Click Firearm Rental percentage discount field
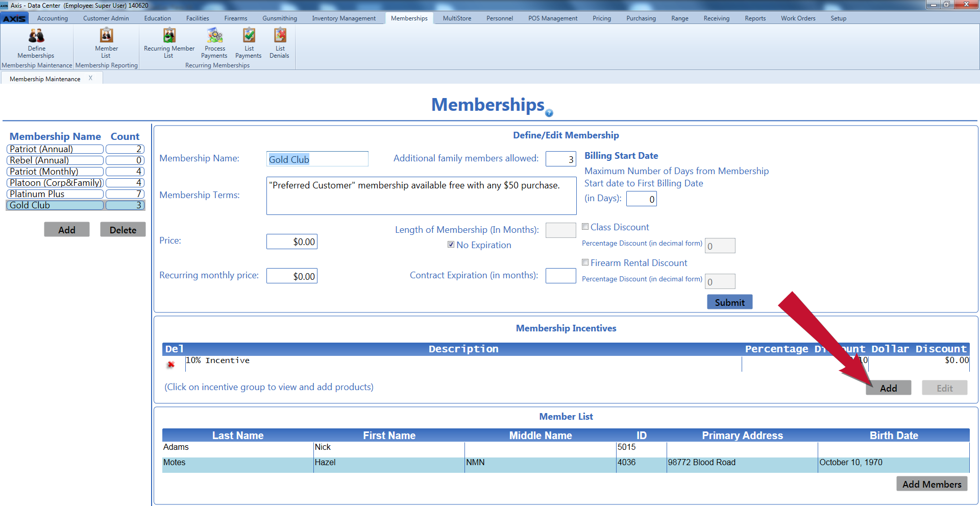Viewport: 980px width, 506px height. click(x=720, y=281)
